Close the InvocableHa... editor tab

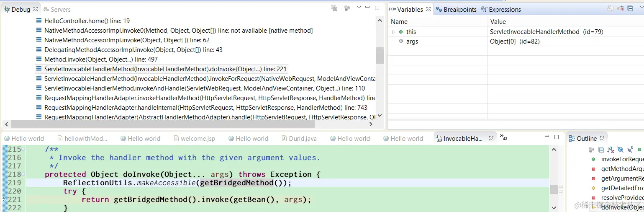pos(491,139)
